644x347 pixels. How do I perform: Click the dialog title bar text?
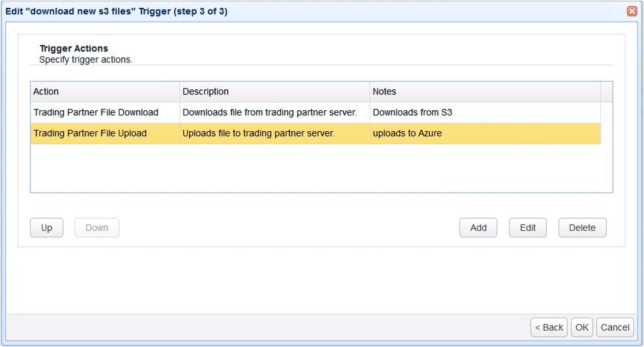(x=116, y=12)
